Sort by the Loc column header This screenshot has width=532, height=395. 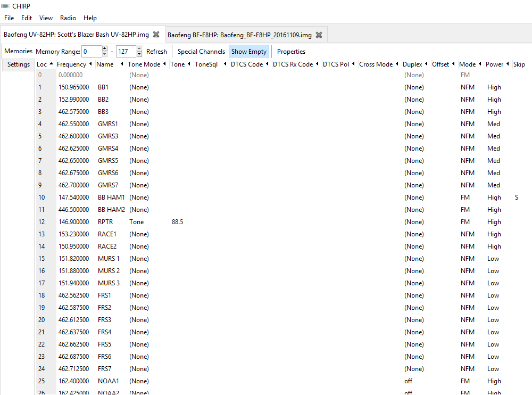45,64
